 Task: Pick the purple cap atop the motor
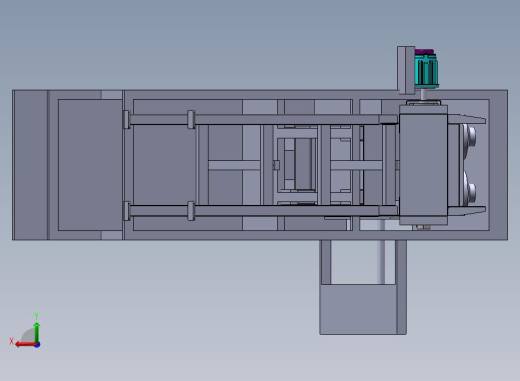pos(424,52)
